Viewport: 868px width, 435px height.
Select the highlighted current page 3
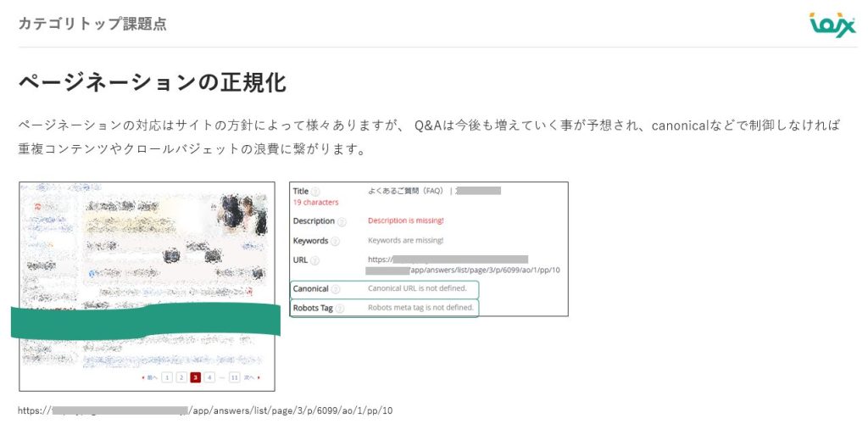[x=196, y=377]
